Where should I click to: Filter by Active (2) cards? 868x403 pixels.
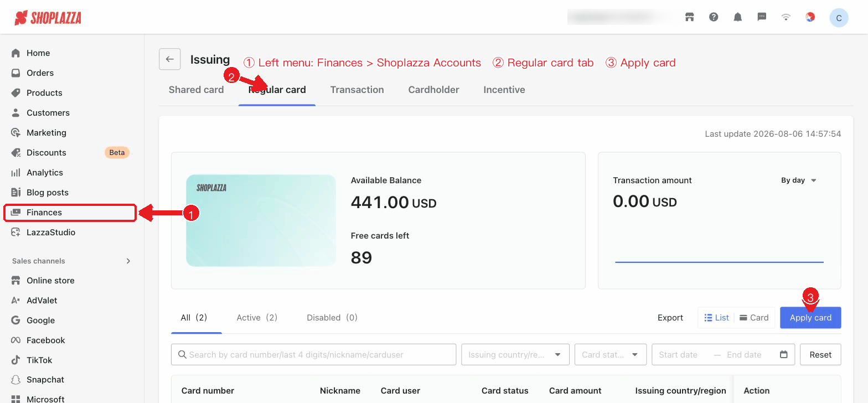coord(257,318)
